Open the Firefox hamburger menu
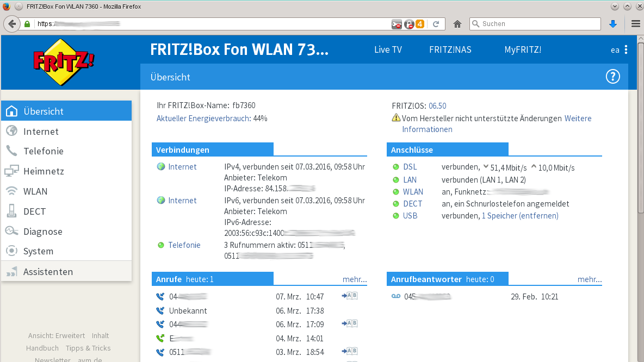 (635, 24)
